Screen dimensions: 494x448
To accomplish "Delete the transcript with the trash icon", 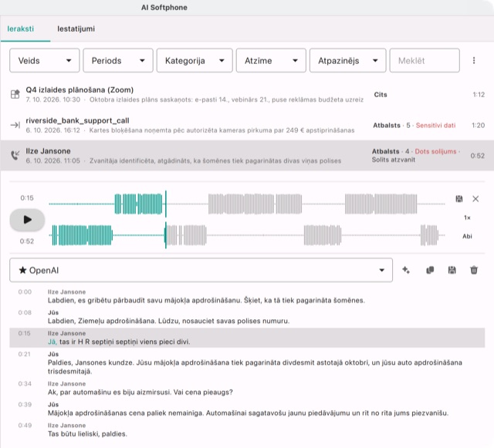I will pos(474,270).
